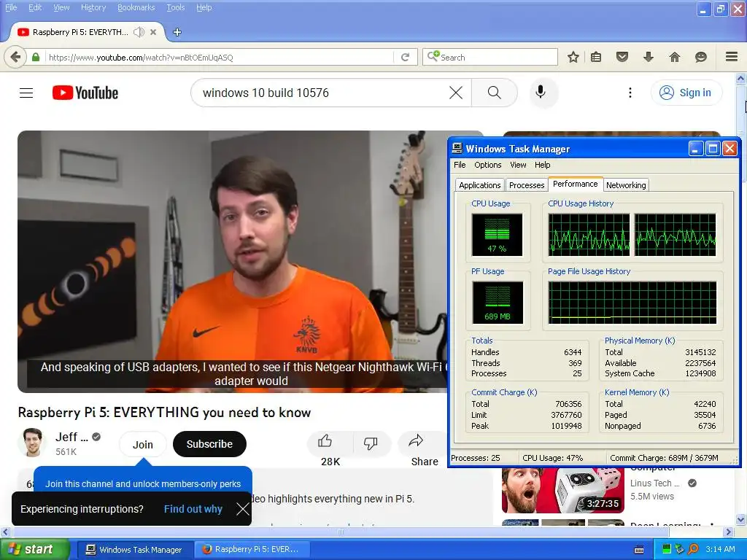Click the taskbar clock showing 3:14 AM
747x560 pixels.
pos(720,550)
